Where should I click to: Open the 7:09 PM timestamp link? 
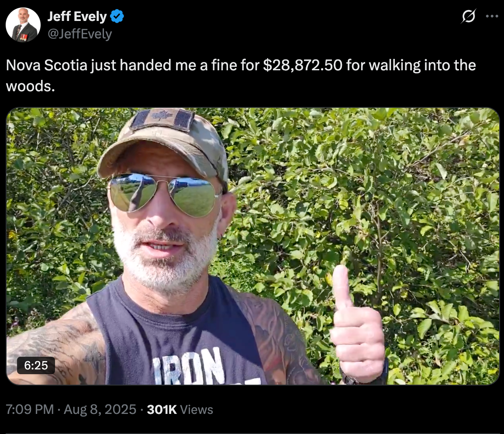pos(30,409)
